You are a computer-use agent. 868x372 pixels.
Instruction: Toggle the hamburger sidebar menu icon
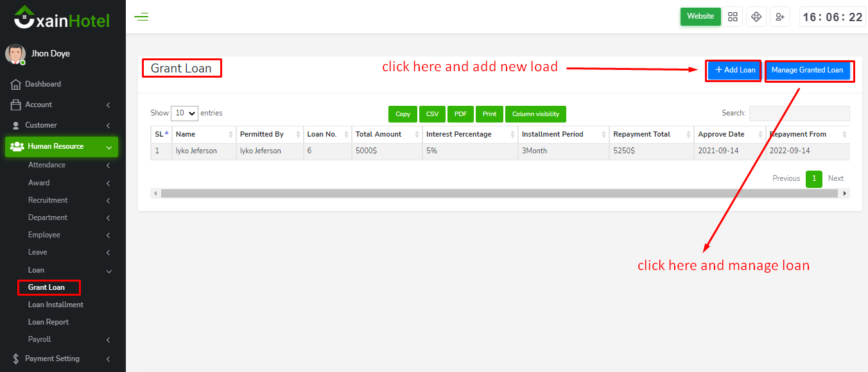[141, 17]
